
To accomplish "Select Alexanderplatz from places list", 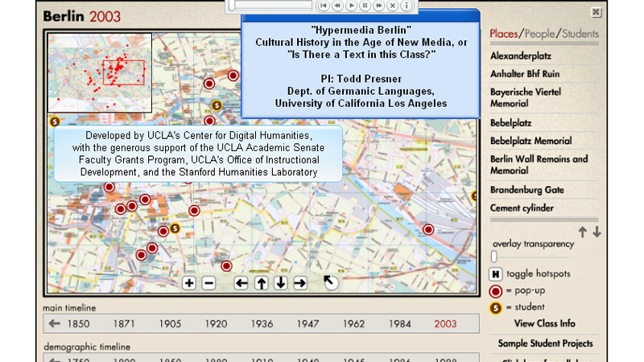I will coord(520,56).
